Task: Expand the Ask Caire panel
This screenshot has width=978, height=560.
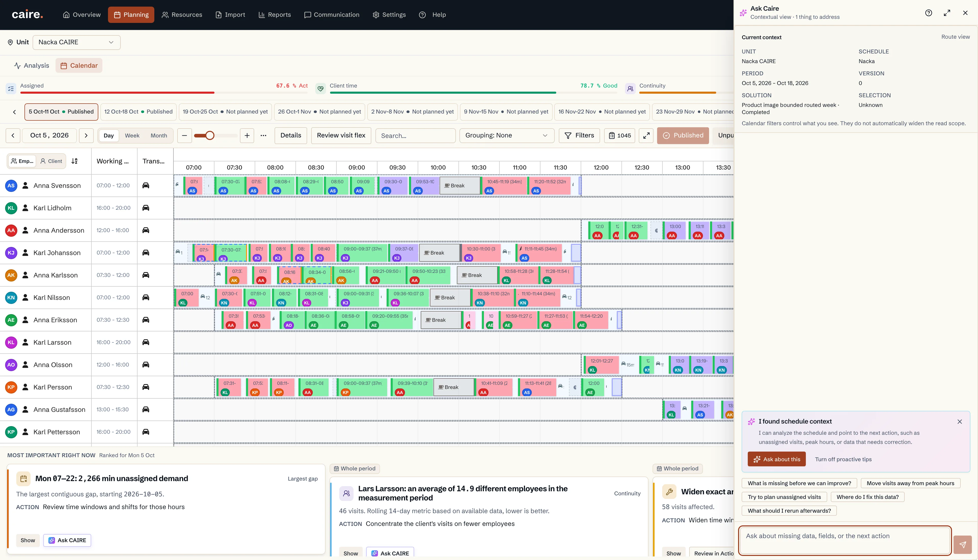Action: tap(947, 13)
